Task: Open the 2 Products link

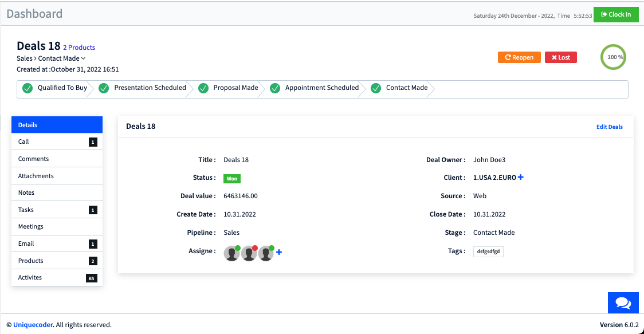Action: tap(79, 47)
